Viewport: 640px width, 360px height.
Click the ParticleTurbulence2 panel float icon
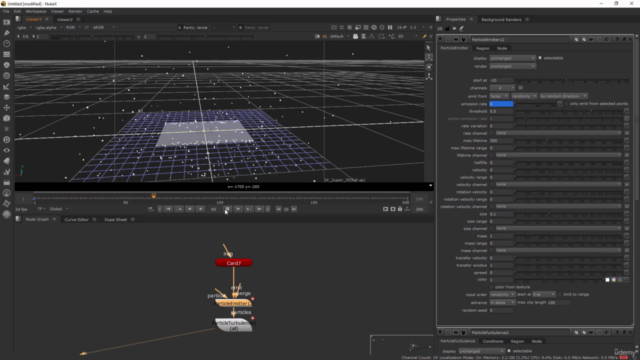tap(624, 333)
